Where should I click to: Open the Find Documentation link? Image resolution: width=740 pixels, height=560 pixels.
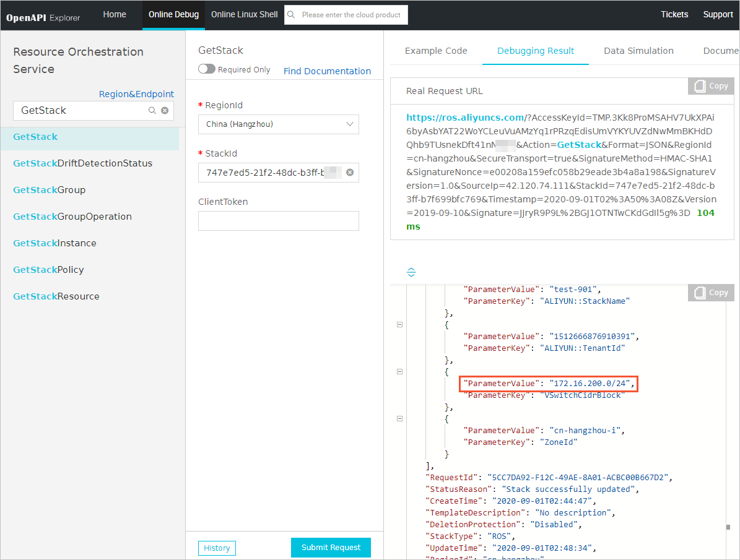pos(327,71)
